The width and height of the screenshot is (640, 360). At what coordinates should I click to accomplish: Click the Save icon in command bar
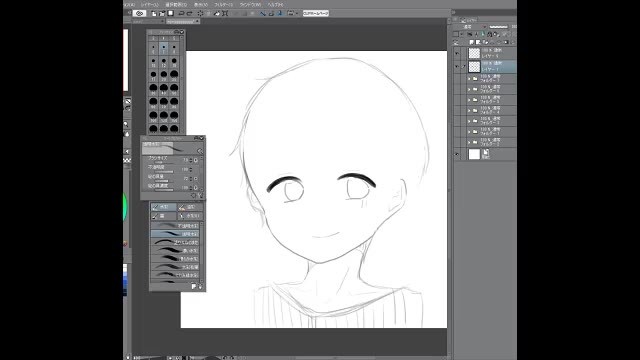click(170, 13)
